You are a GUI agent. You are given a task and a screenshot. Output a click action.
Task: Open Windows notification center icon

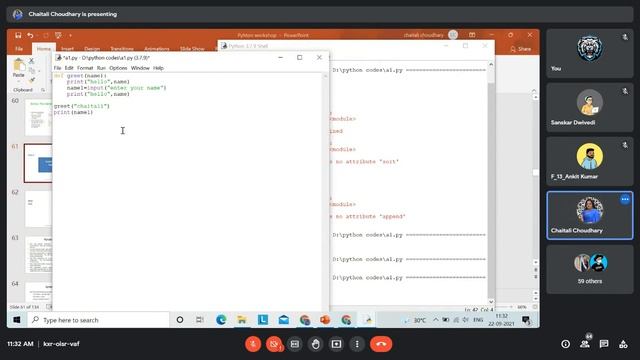pyautogui.click(x=526, y=320)
